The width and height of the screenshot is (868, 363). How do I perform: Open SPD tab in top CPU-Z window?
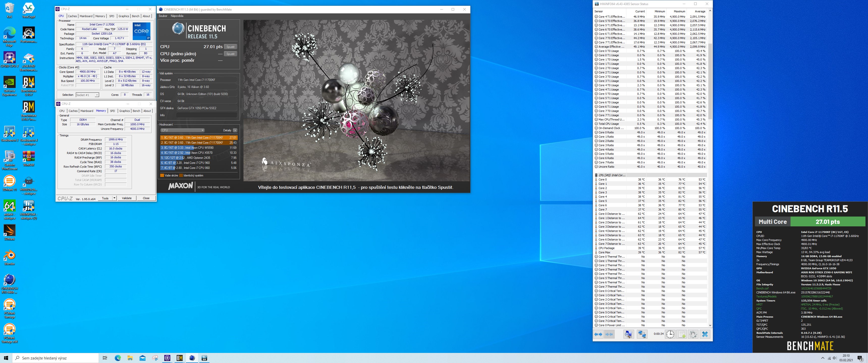pyautogui.click(x=112, y=16)
